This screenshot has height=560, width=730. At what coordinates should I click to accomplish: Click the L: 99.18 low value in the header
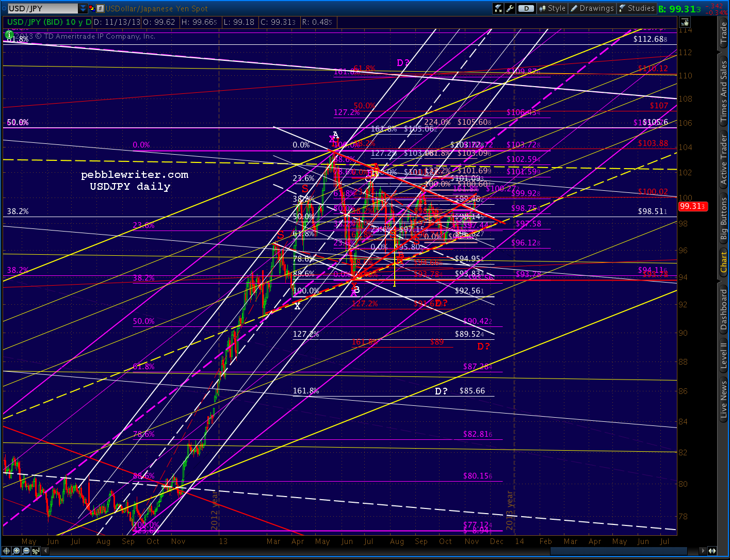[x=239, y=22]
